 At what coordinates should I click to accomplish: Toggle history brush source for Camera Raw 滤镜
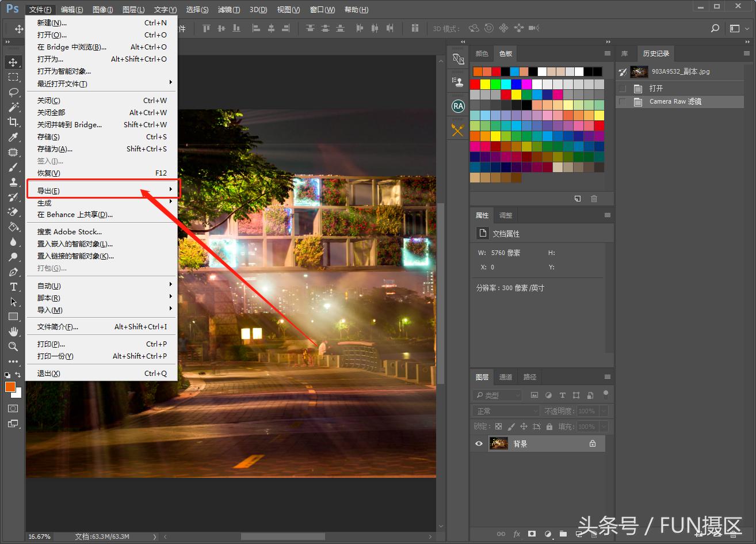click(x=622, y=102)
